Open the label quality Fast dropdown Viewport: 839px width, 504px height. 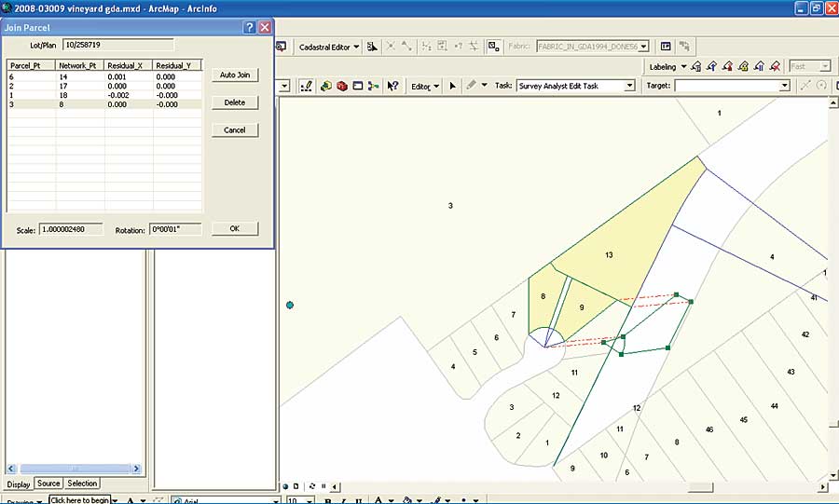pos(825,66)
